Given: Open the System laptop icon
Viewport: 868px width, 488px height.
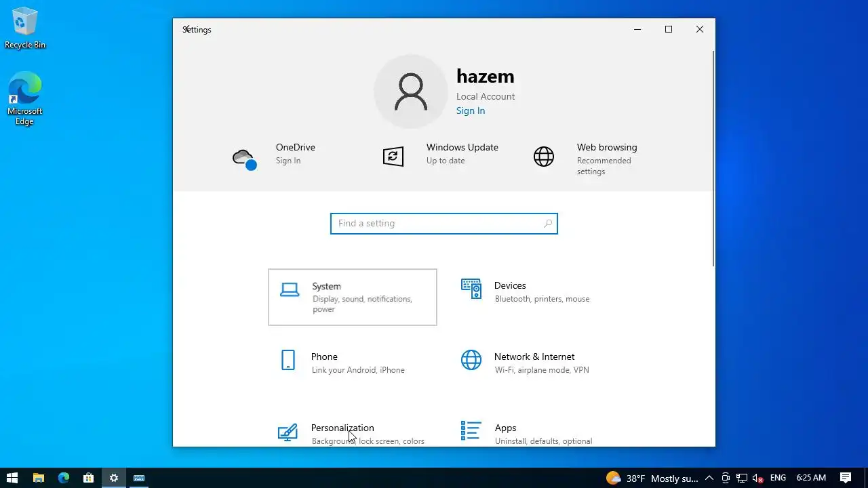Looking at the screenshot, I should 290,290.
